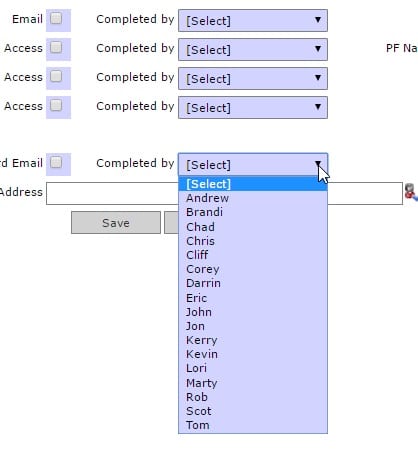Image resolution: width=418 pixels, height=461 pixels.
Task: Tick the checkbox in the second Access row
Action: 56,76
